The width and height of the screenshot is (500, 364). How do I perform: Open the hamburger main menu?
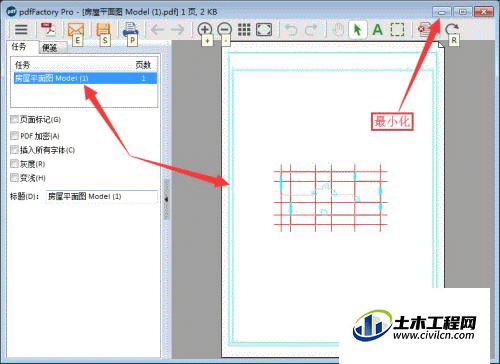21,30
